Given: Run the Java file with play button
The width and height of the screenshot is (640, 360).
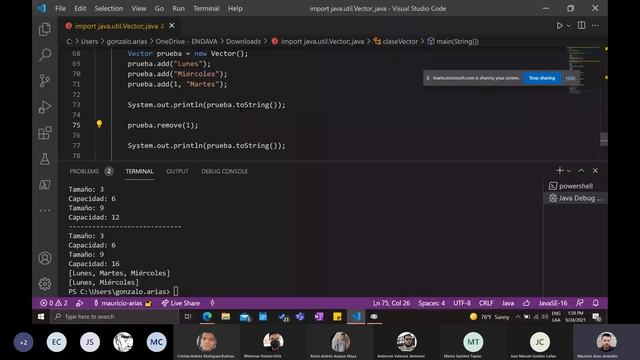Looking at the screenshot, I should (559, 25).
